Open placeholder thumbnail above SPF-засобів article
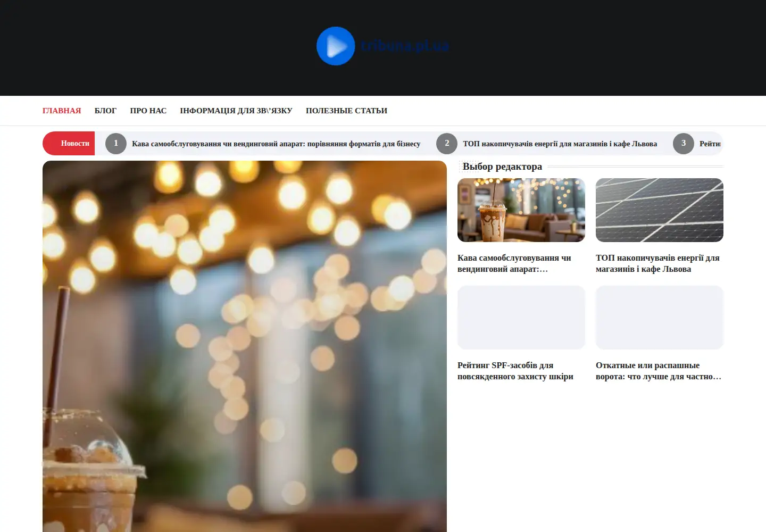This screenshot has height=532, width=766. coord(521,318)
